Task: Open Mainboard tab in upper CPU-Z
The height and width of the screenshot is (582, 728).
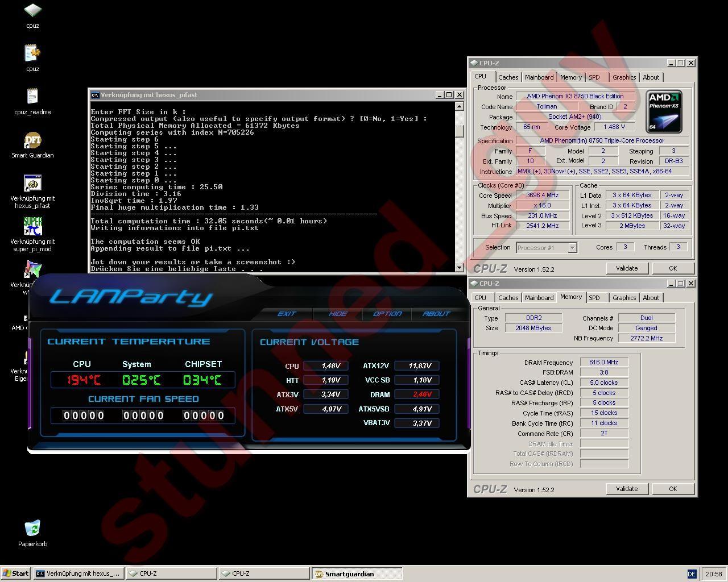Action: [x=539, y=77]
